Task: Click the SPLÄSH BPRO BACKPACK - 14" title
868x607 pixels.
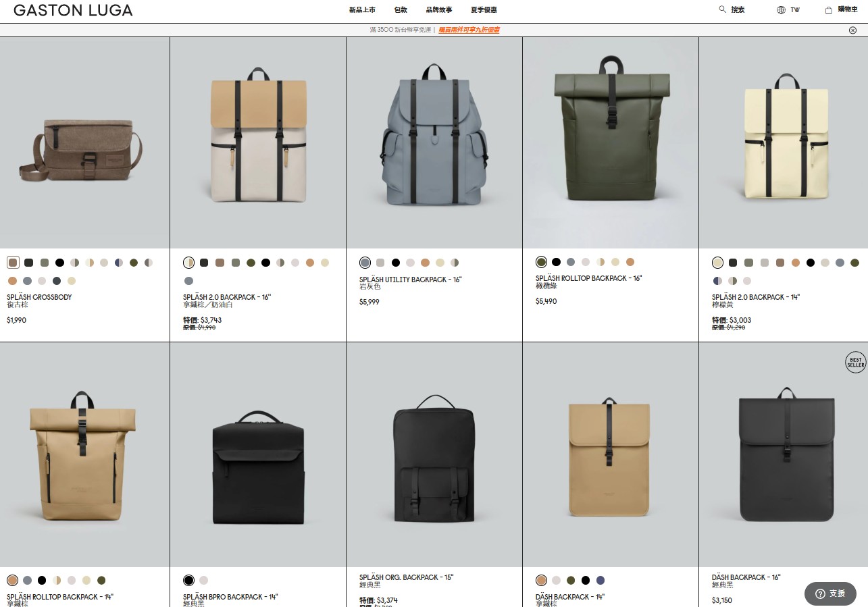Action: pos(230,597)
